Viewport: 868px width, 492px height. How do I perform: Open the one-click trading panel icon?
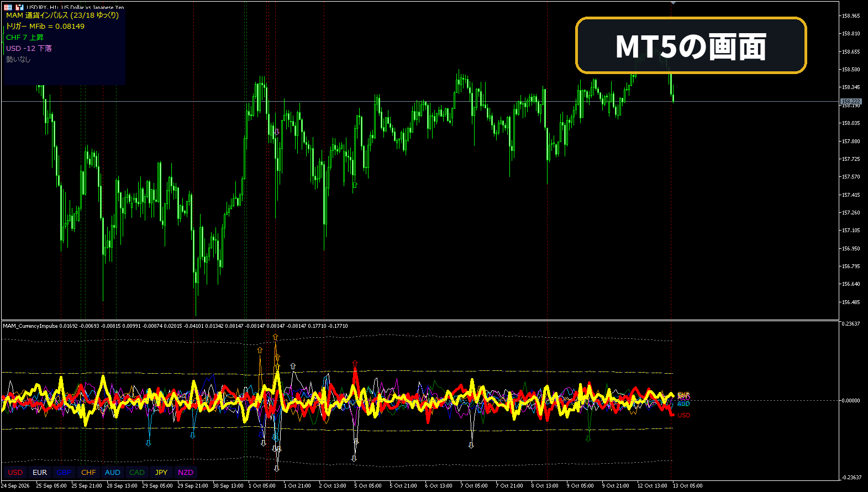(8, 7)
